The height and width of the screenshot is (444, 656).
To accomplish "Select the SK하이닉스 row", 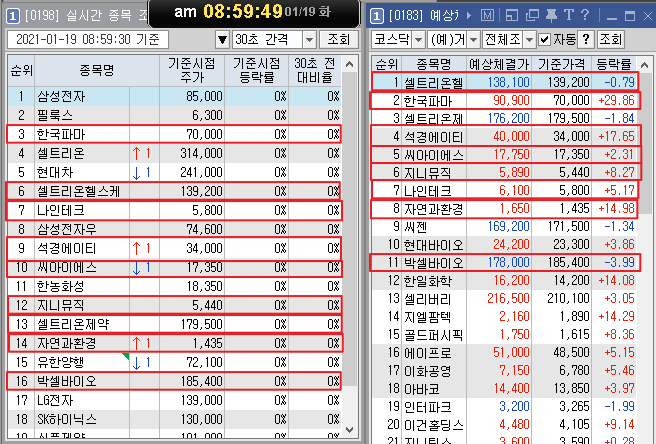I will point(174,419).
